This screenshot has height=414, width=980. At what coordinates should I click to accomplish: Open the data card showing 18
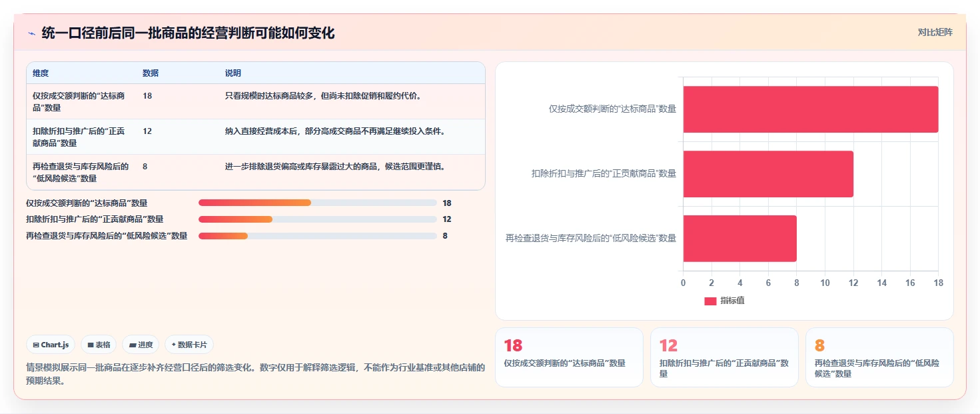pyautogui.click(x=569, y=357)
